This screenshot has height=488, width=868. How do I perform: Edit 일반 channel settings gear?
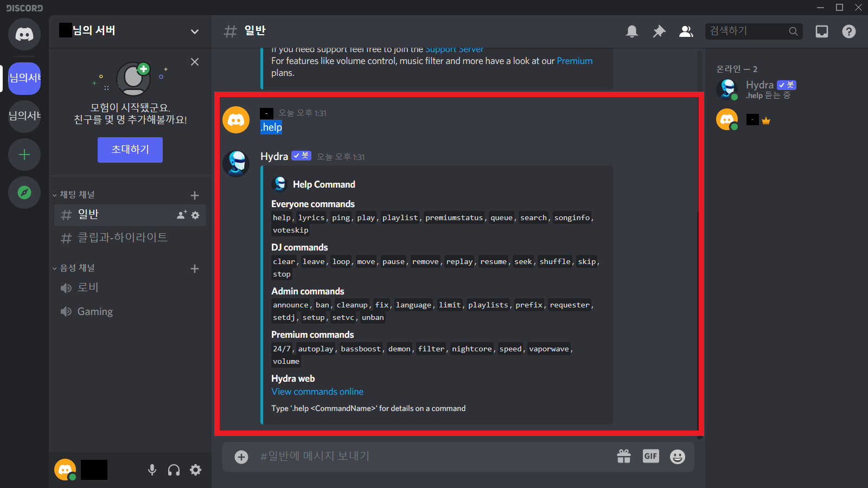pyautogui.click(x=195, y=215)
